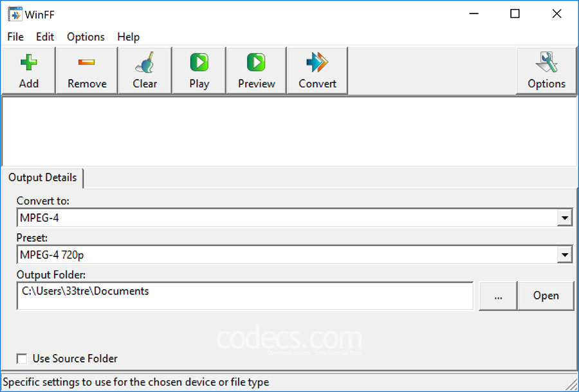Open the Options wrench toolbar button
Viewport: 579px width, 392px height.
[x=546, y=71]
